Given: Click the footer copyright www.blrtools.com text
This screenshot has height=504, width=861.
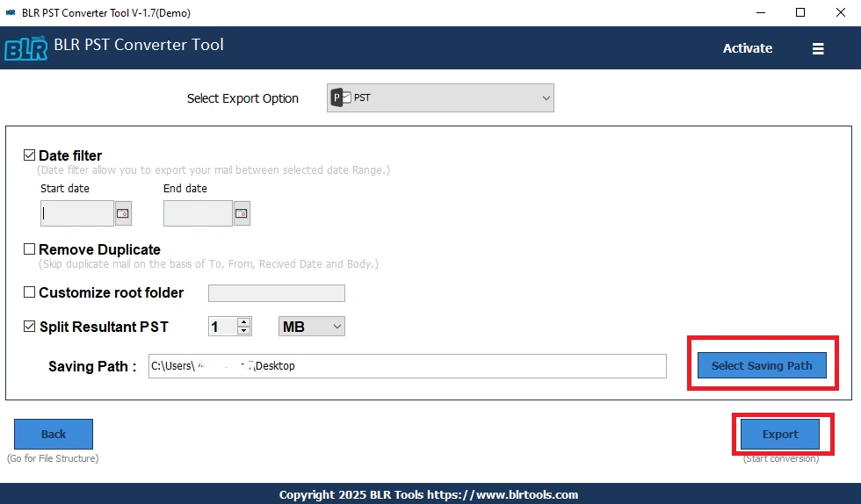Looking at the screenshot, I should click(x=429, y=494).
